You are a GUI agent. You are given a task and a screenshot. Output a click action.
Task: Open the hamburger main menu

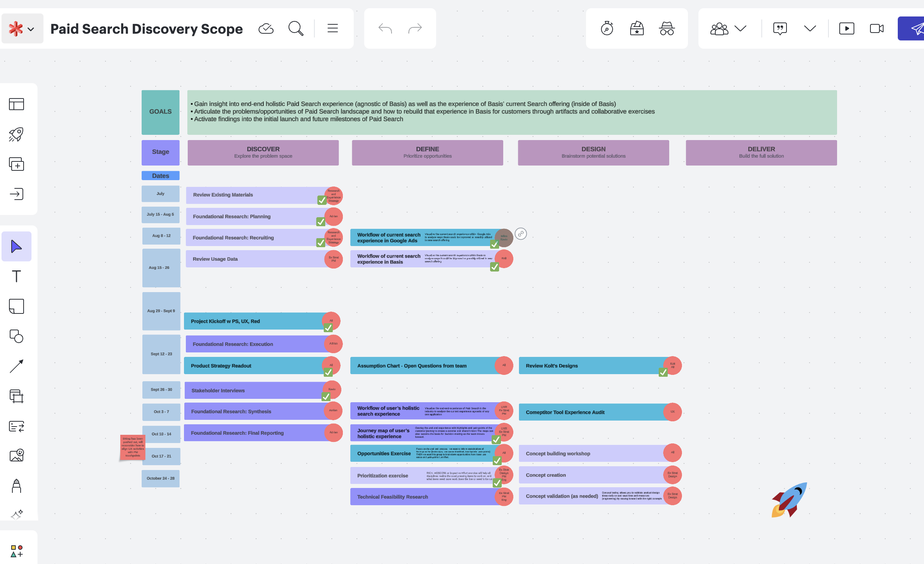pos(333,28)
